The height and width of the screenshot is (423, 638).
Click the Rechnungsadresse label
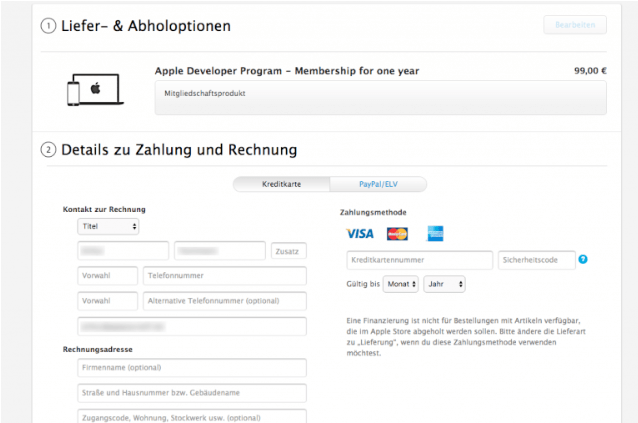98,349
